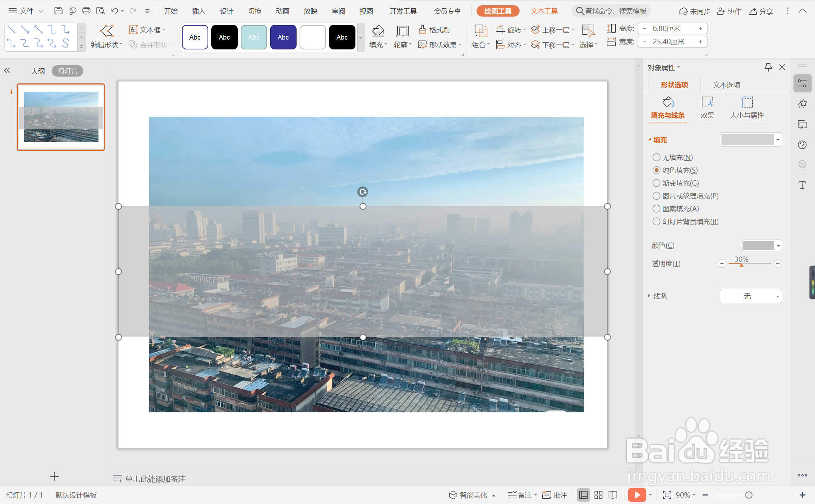Switch to 文本选项 tab in properties
The width and height of the screenshot is (815, 504).
click(x=727, y=85)
